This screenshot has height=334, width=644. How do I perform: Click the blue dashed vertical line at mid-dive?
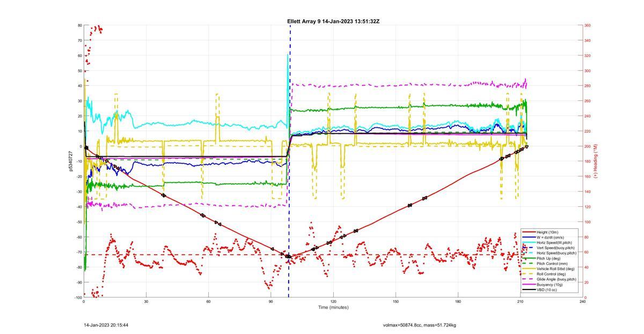(289, 161)
